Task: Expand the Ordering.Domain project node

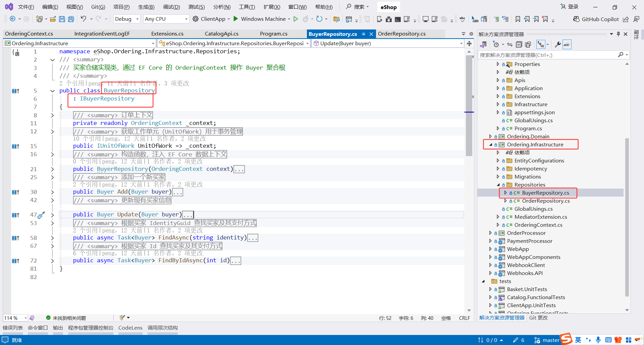Action: (490, 136)
